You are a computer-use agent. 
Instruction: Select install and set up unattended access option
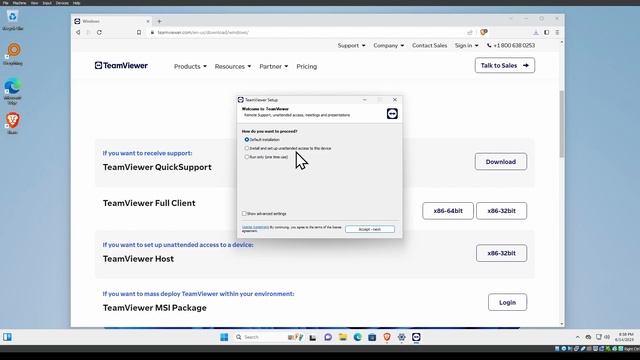pyautogui.click(x=247, y=148)
